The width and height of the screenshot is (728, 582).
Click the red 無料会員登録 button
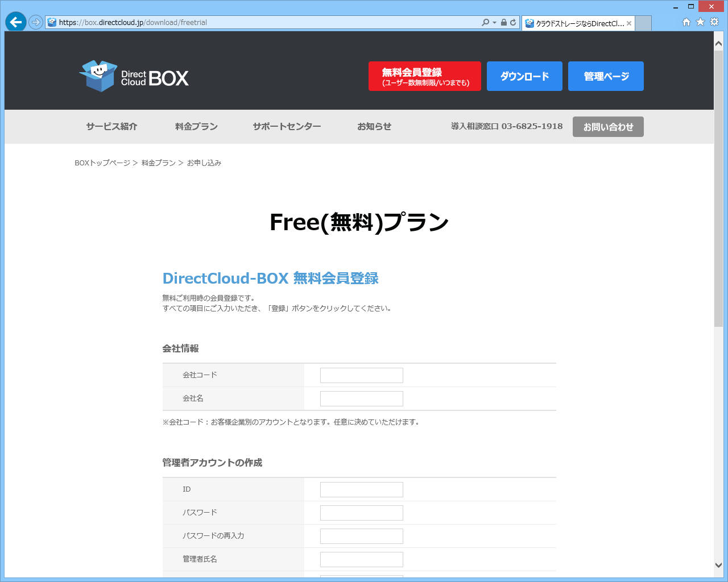coord(424,76)
